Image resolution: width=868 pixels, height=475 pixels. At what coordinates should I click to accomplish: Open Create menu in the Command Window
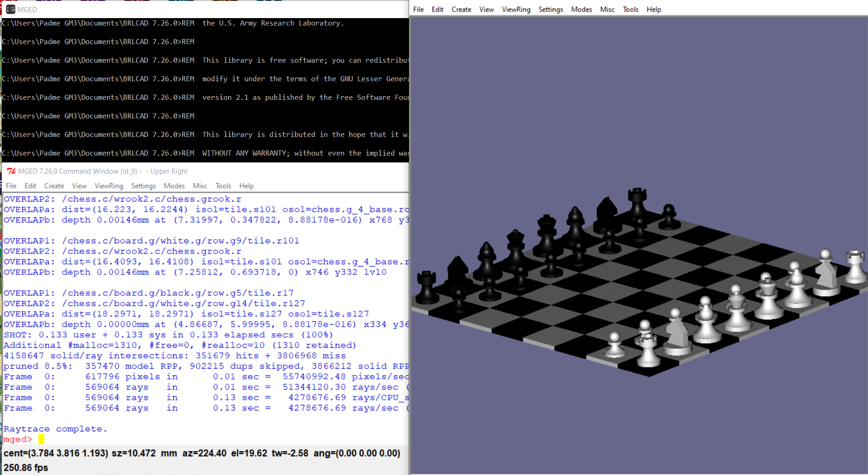[54, 186]
